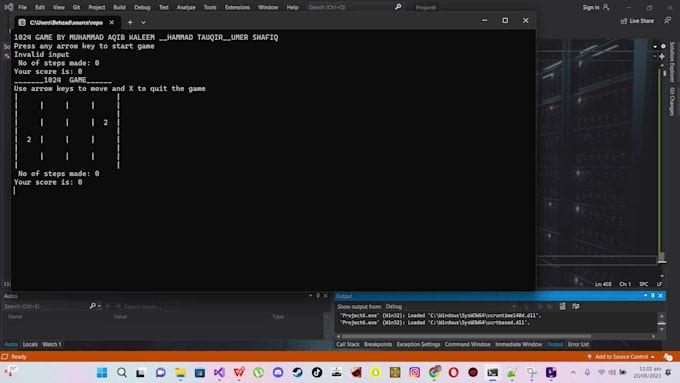Open the editor pane dropdown arrow at top right

(x=655, y=46)
